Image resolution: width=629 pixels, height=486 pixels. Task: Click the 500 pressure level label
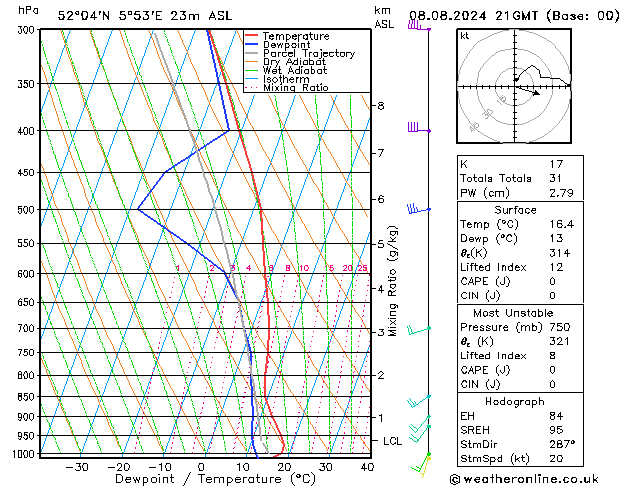pos(28,210)
